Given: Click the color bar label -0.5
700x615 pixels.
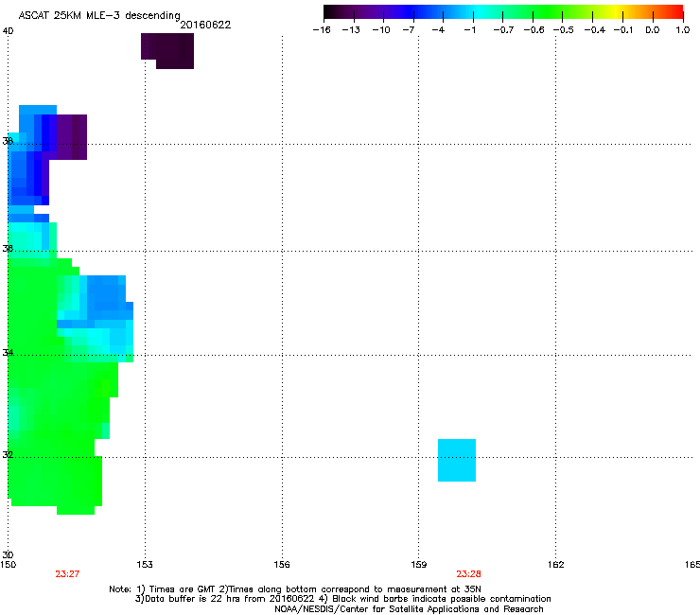Looking at the screenshot, I should [564, 30].
